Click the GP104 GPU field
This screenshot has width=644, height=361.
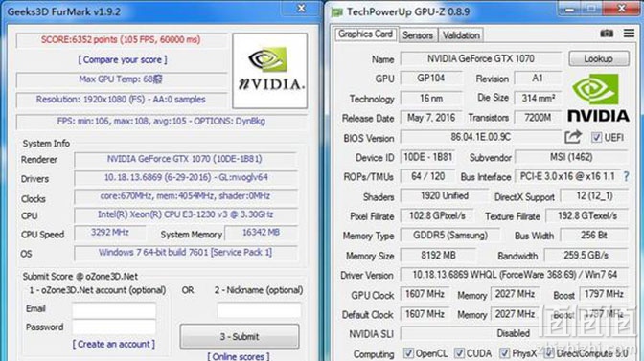click(x=431, y=78)
